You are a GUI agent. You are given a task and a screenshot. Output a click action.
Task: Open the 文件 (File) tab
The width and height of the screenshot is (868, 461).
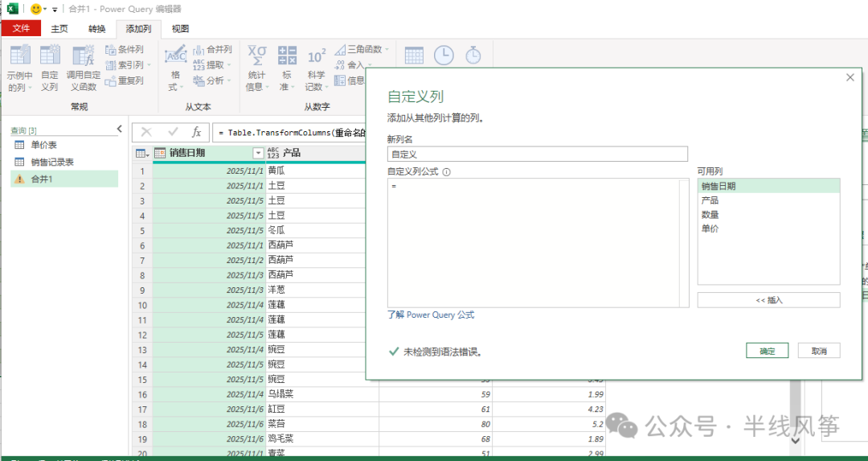point(21,28)
